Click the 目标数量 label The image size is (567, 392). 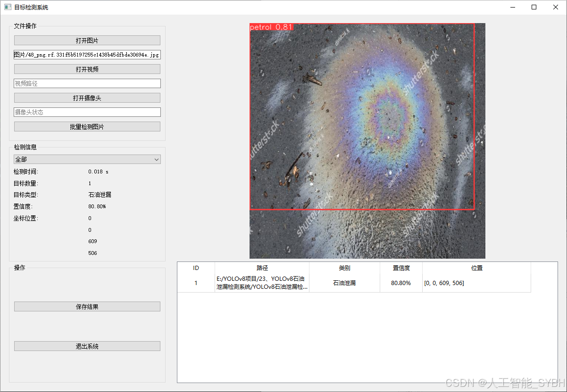25,183
